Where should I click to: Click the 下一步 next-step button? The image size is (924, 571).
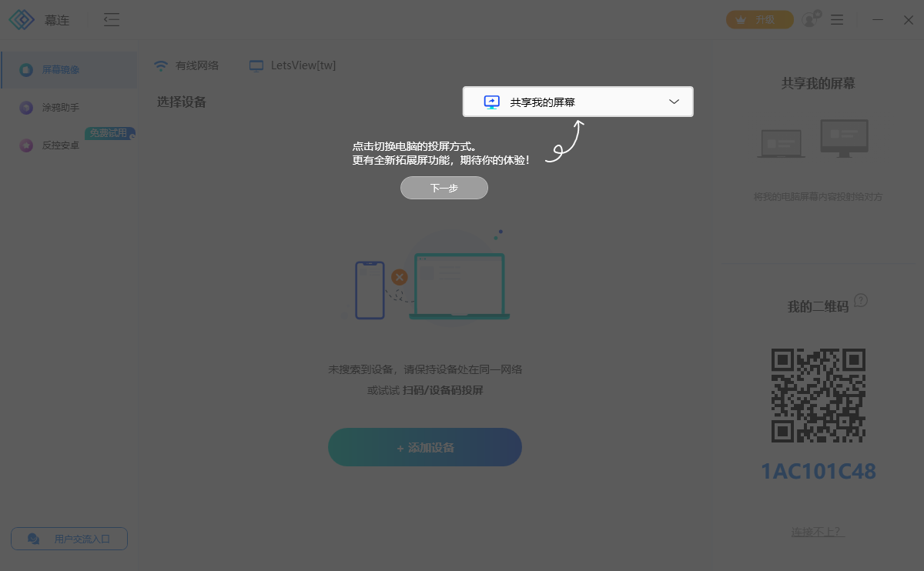tap(444, 188)
